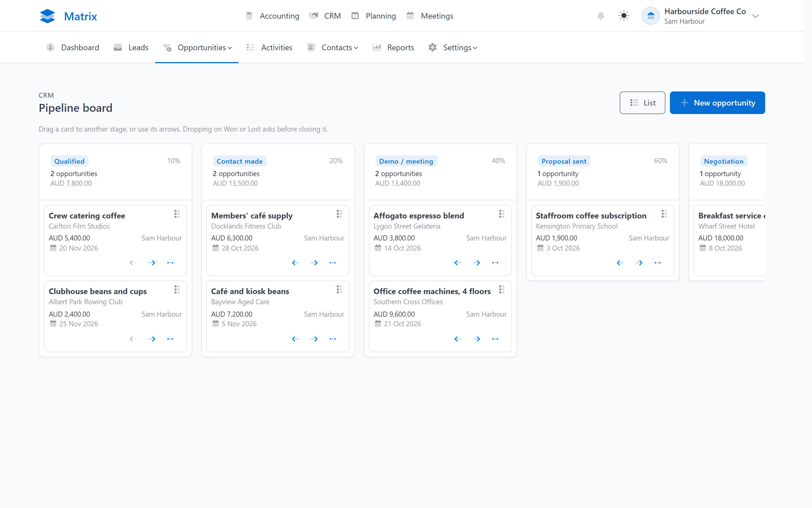The image size is (812, 508).
Task: Expand the Harbourside Coffee Co account menu
Action: (x=755, y=16)
